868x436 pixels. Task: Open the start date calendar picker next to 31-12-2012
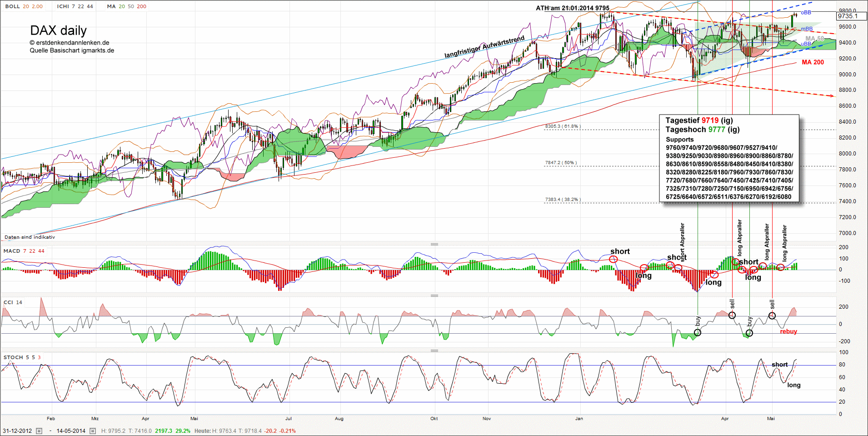pos(39,431)
